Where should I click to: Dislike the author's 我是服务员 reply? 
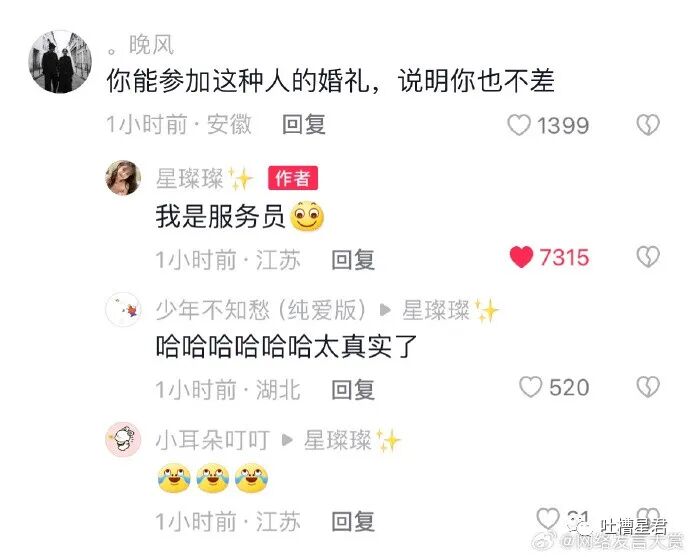click(648, 257)
